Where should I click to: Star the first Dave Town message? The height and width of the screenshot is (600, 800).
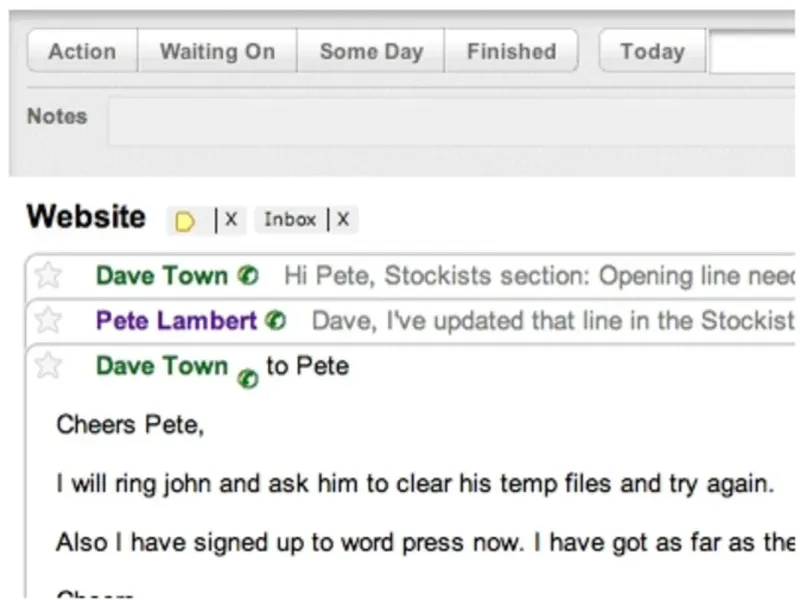pyautogui.click(x=48, y=275)
